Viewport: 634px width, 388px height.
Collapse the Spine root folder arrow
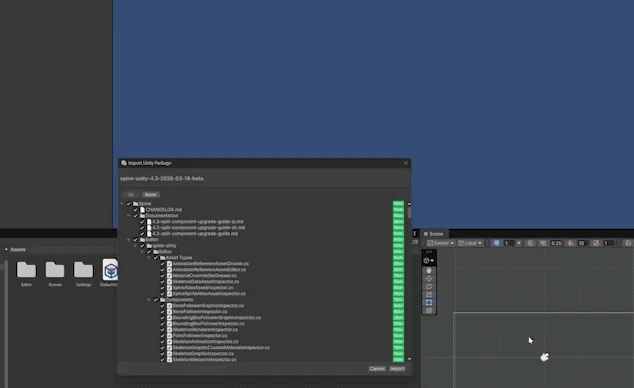(122, 204)
